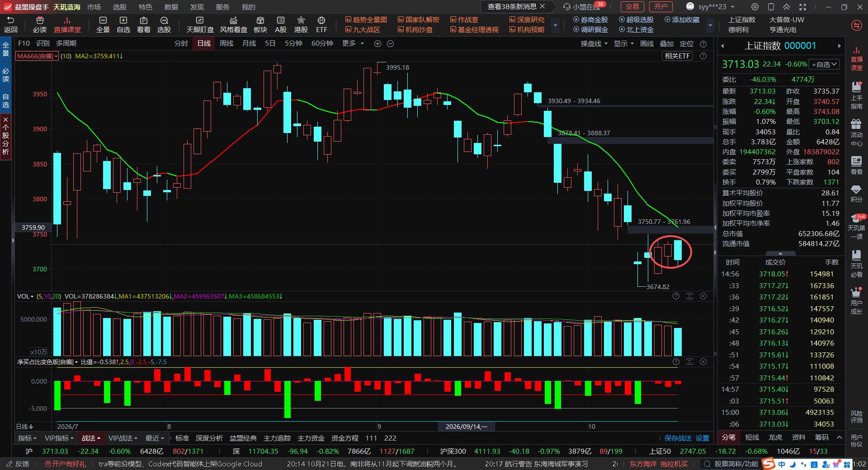Image resolution: width=868 pixels, height=470 pixels.
Task: Open 活动中心 gift icon in right sidebar
Action: click(x=856, y=133)
